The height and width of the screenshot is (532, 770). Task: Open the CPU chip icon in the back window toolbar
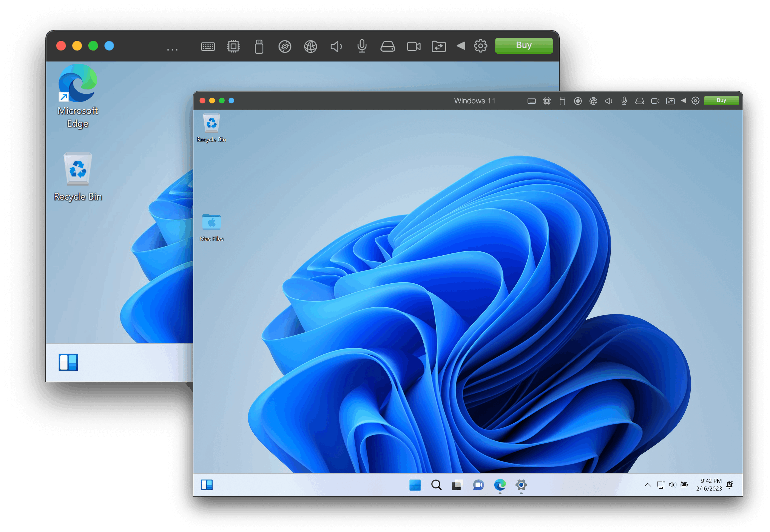[x=233, y=46]
